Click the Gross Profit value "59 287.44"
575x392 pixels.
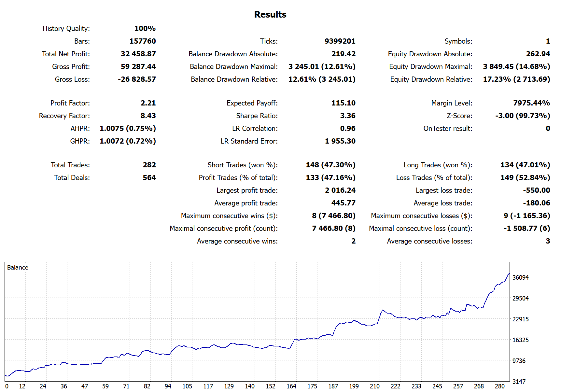[x=138, y=67]
